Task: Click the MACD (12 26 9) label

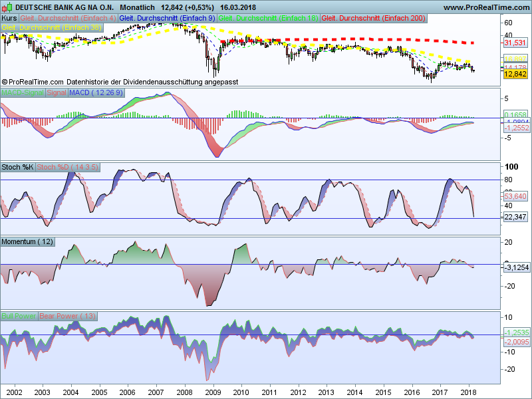Action: [96, 92]
